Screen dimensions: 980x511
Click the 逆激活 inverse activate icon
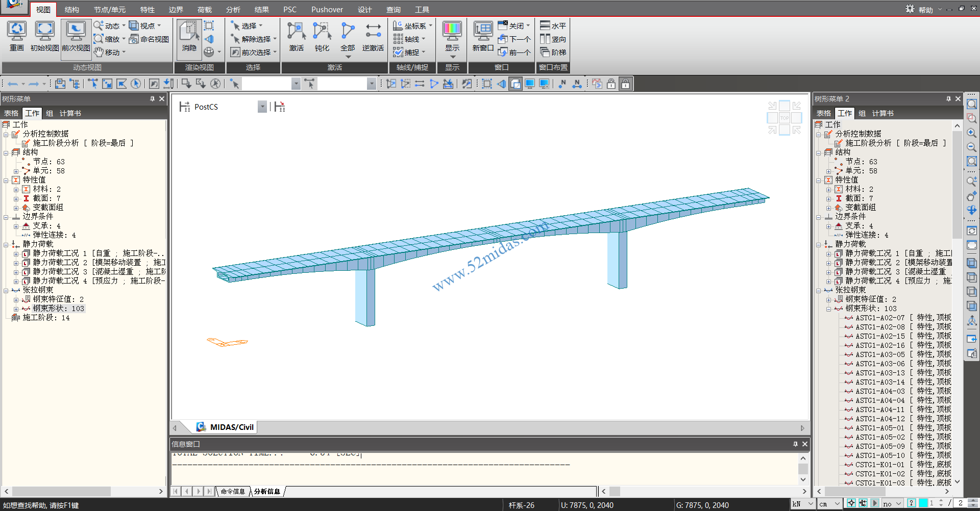373,36
